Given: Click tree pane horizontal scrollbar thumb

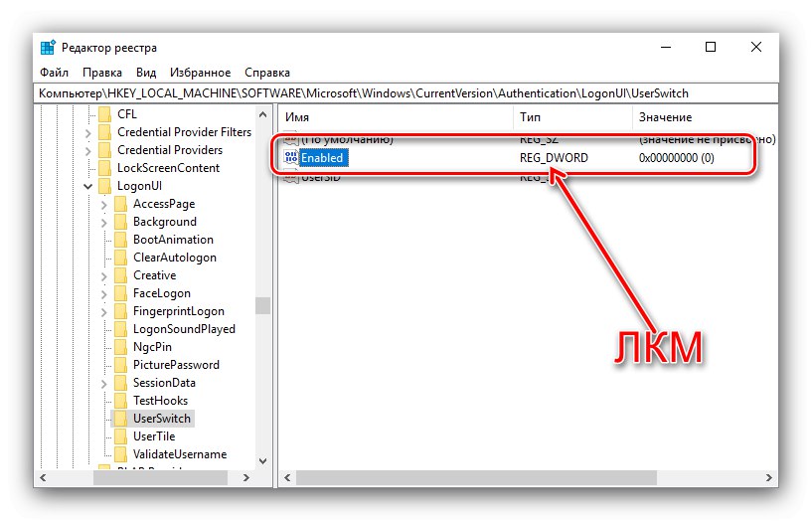Looking at the screenshot, I should pos(160,477).
